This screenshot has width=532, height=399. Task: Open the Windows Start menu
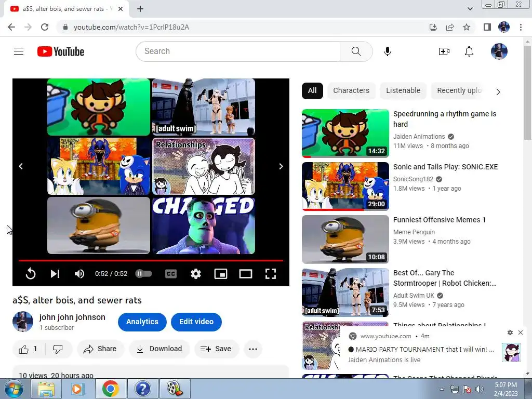[x=13, y=389]
